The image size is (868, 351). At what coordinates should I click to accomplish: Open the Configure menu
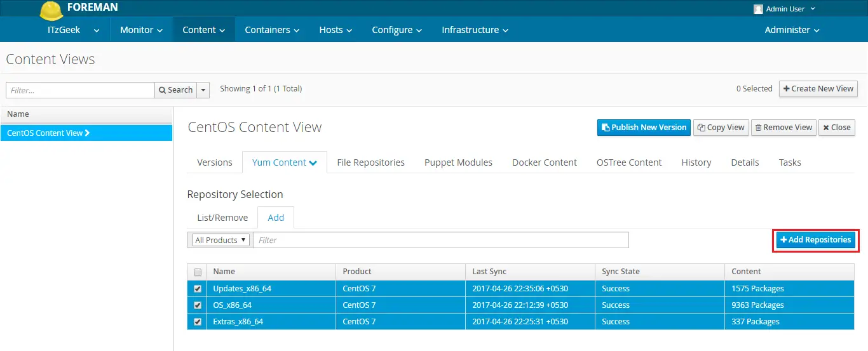click(397, 30)
